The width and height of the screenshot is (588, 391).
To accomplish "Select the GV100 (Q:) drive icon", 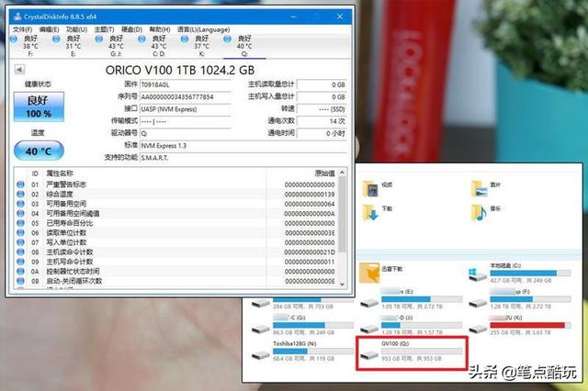I will [x=369, y=354].
